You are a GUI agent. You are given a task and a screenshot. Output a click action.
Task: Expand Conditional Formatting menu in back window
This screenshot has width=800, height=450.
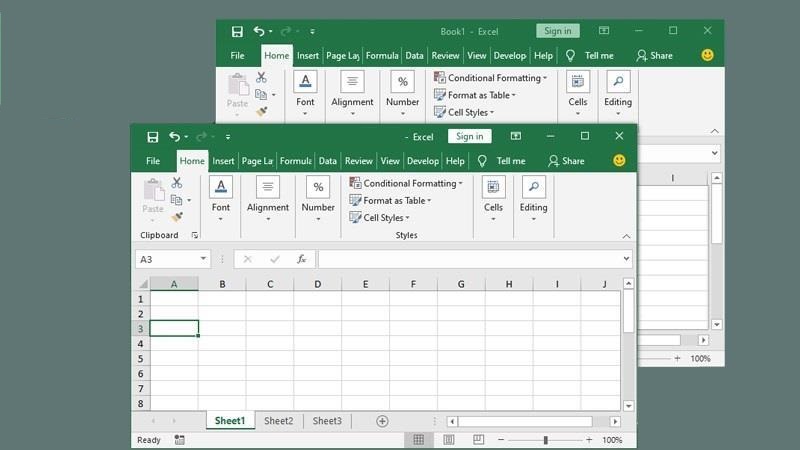490,78
